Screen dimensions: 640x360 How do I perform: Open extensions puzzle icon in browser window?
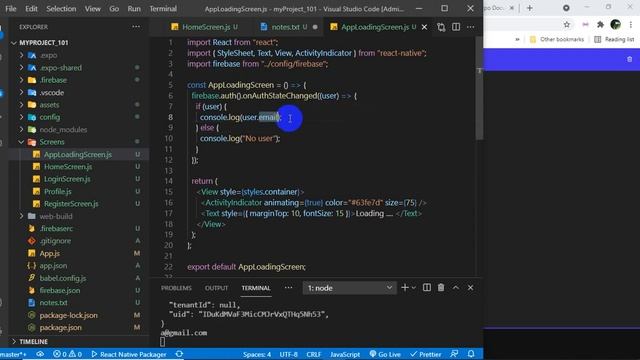tap(600, 24)
